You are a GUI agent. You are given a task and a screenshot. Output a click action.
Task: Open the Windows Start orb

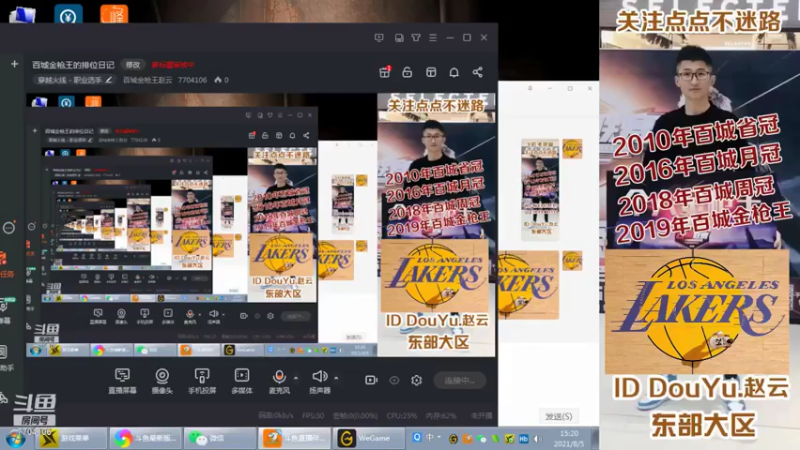point(15,439)
